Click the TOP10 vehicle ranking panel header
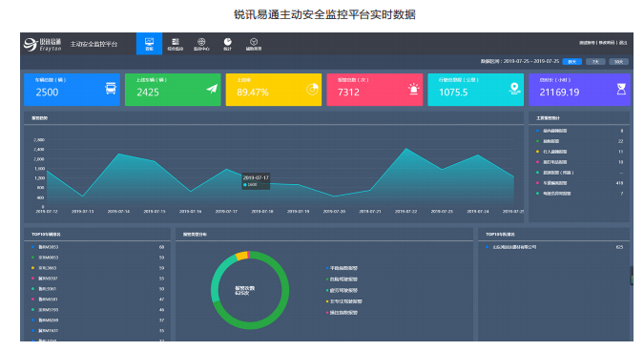This screenshot has width=644, height=351. (x=97, y=235)
